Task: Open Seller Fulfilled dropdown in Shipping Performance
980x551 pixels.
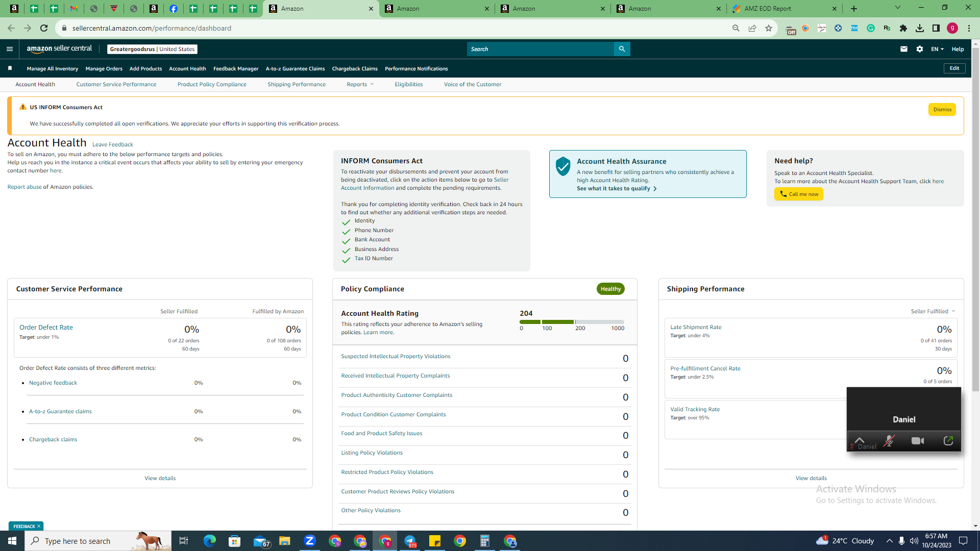Action: tap(933, 311)
